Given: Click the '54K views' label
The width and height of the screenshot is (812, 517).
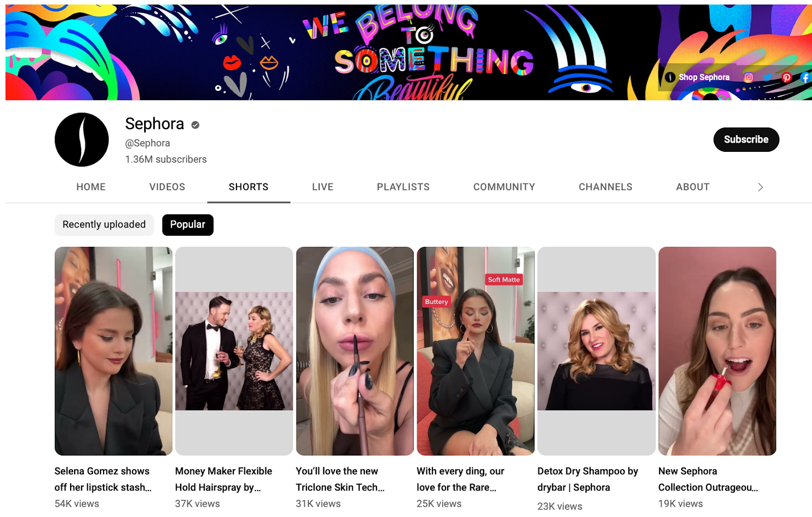Looking at the screenshot, I should [x=77, y=504].
